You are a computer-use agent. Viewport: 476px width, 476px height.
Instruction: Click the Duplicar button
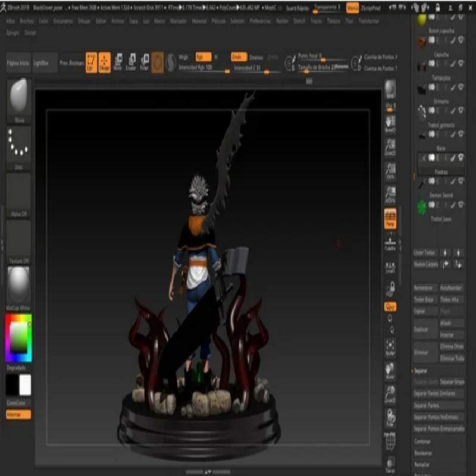[425, 328]
